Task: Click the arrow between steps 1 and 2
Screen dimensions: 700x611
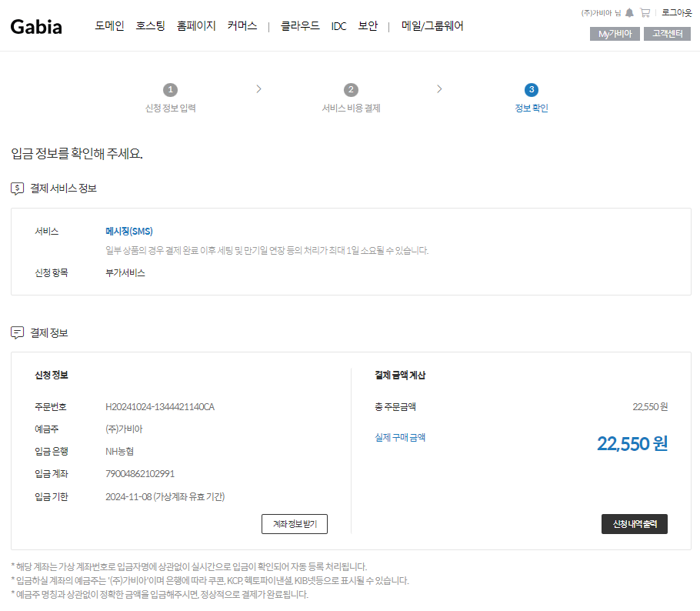Action: point(259,89)
